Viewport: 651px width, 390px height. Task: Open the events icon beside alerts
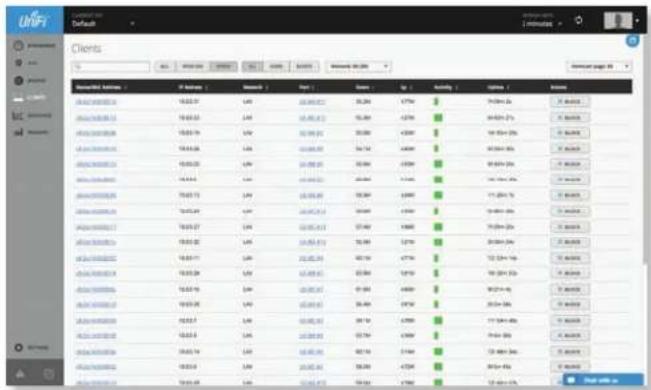click(x=49, y=374)
